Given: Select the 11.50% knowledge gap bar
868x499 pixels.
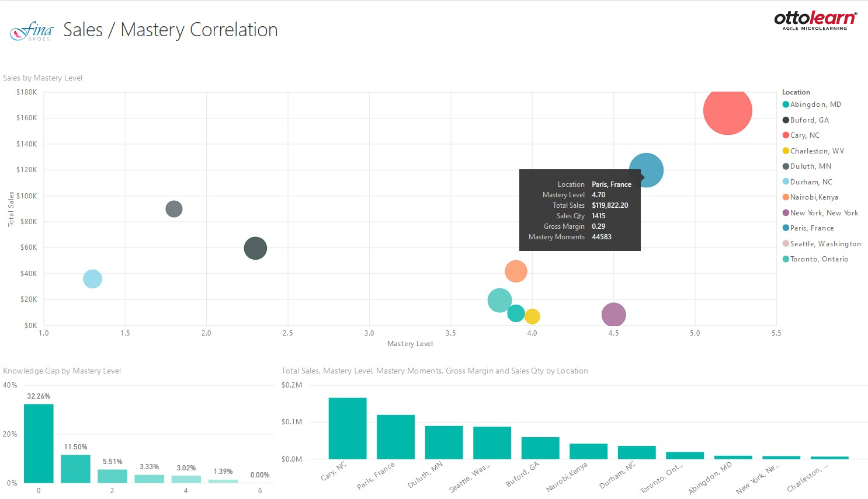Looking at the screenshot, I should [75, 469].
